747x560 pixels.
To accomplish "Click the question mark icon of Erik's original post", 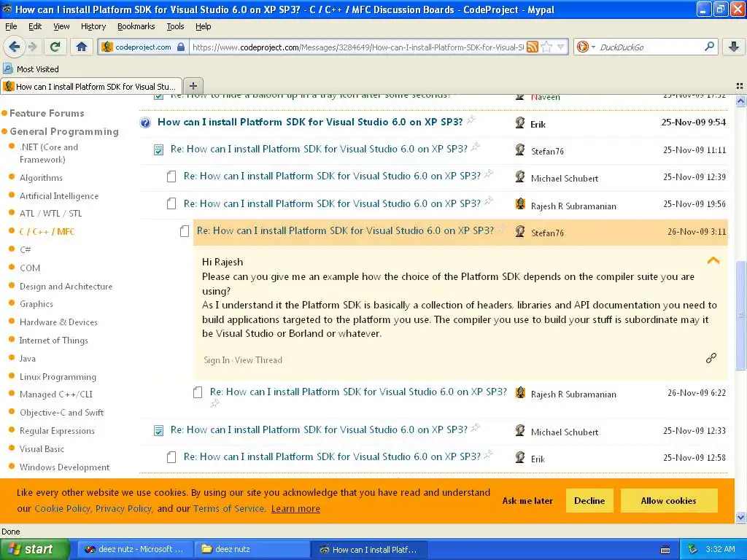I will (x=145, y=122).
